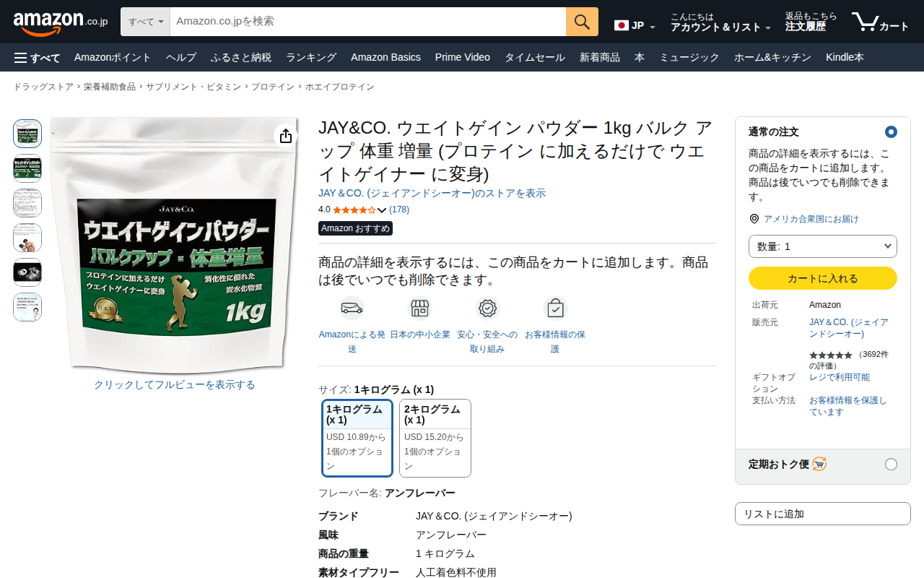The width and height of the screenshot is (924, 578).
Task: Select the 通常の注文 radio button
Action: (x=891, y=132)
